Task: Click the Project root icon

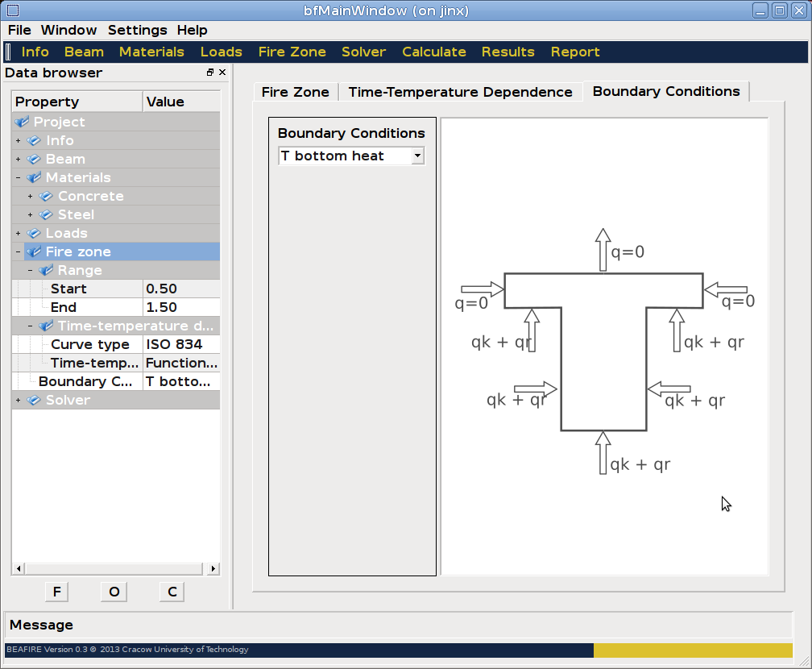Action: pyautogui.click(x=22, y=123)
